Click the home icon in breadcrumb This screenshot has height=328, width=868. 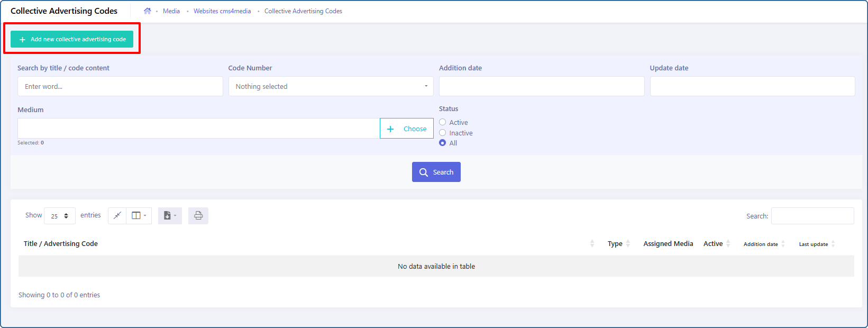[147, 11]
